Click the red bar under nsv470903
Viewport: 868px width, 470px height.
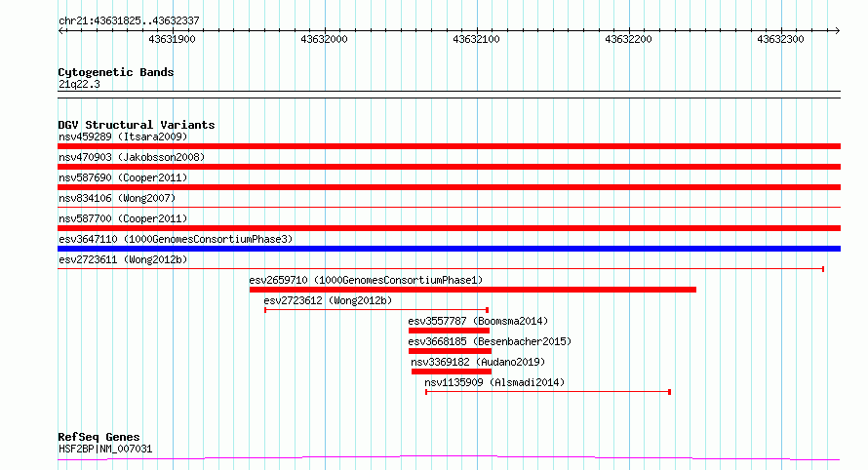[x=449, y=167]
